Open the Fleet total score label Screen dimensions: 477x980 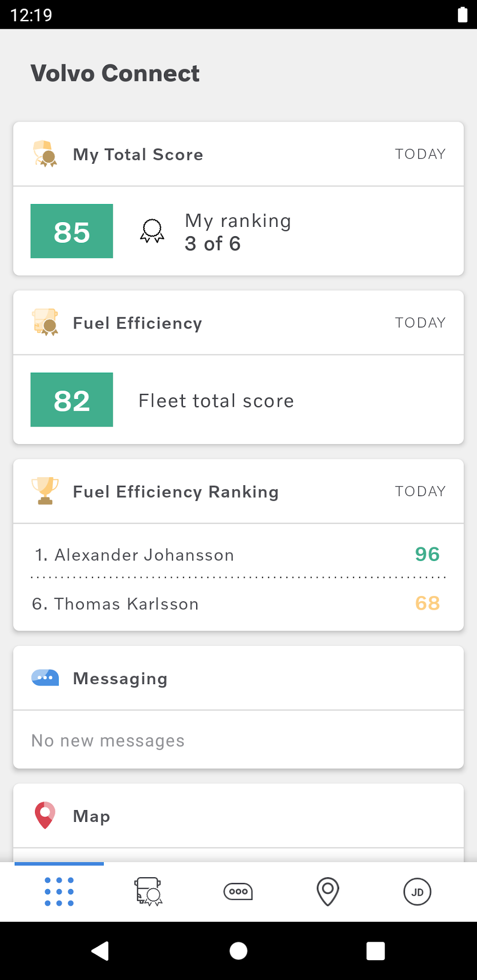pos(216,401)
